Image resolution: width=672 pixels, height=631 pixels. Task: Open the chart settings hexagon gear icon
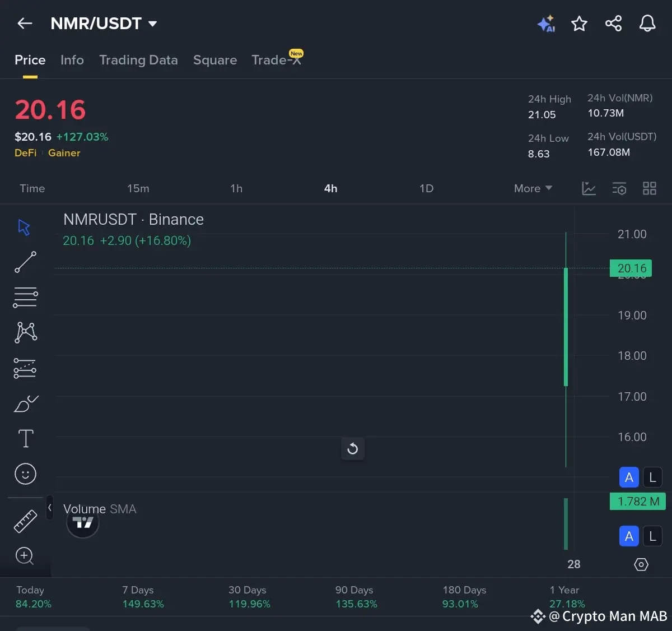641,564
